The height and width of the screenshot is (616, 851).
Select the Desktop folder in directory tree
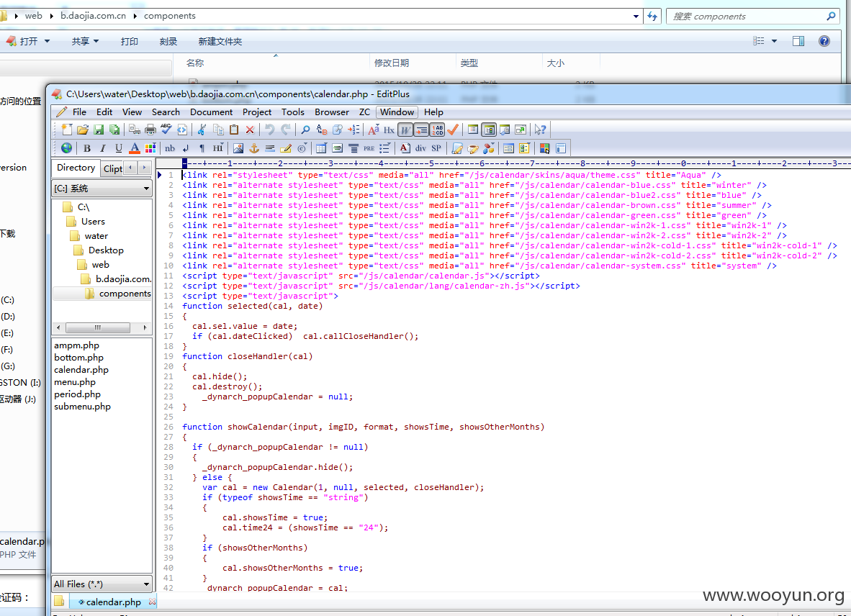[106, 250]
